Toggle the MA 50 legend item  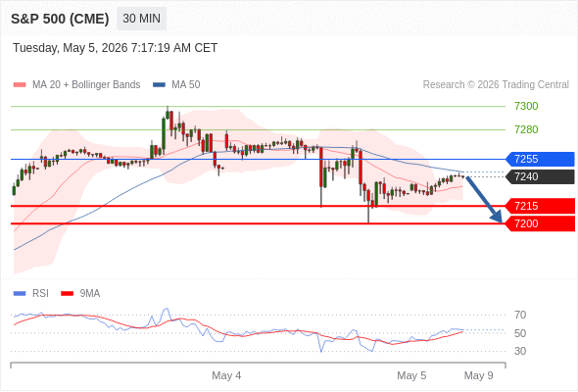coord(176,85)
